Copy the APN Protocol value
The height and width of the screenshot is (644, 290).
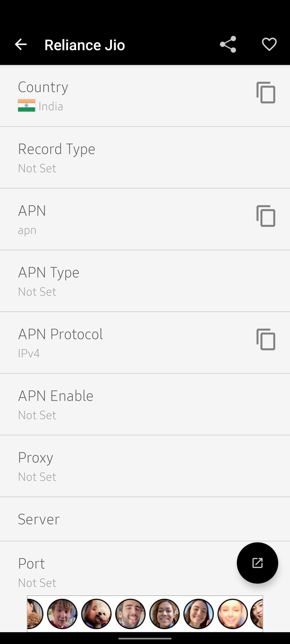[x=266, y=339]
